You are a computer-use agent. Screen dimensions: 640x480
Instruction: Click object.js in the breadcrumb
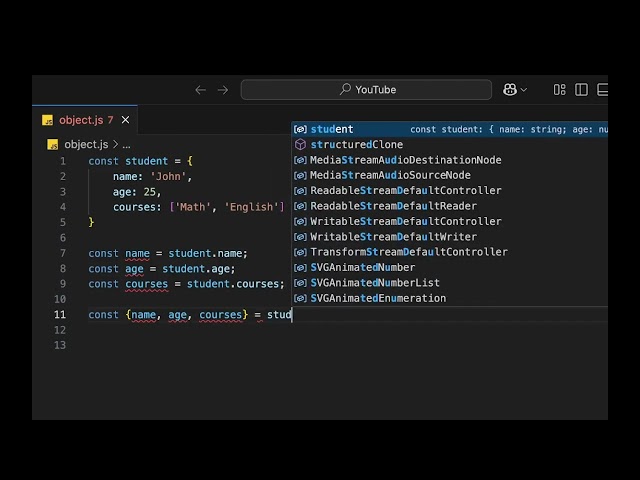[x=86, y=144]
